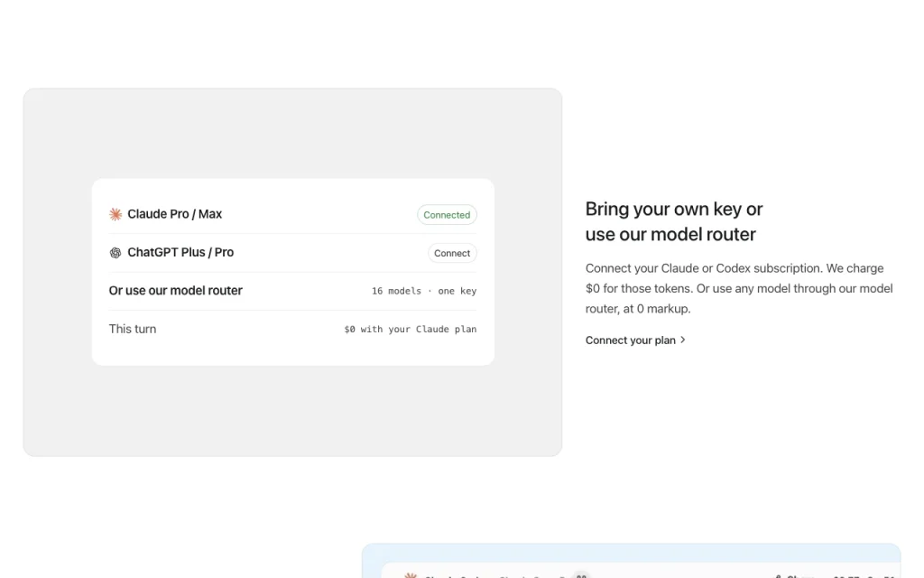The height and width of the screenshot is (578, 924).
Task: Click the This turn label
Action: point(133,329)
